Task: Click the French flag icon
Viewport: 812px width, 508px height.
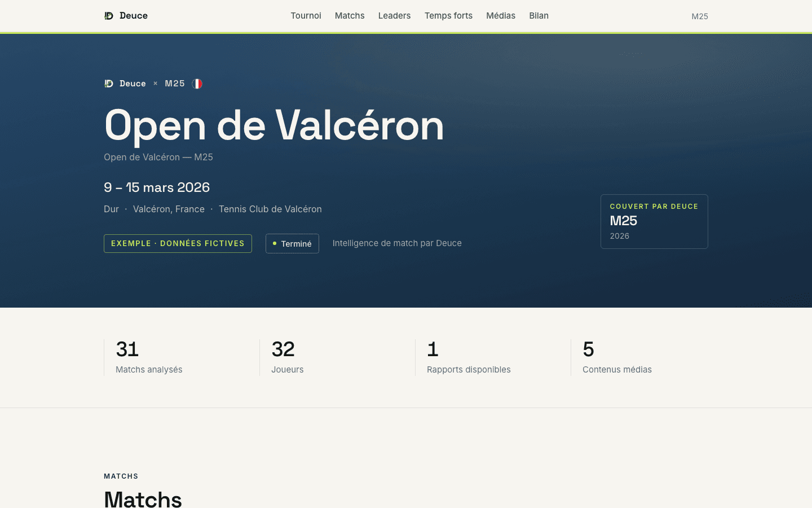Action: tap(197, 84)
